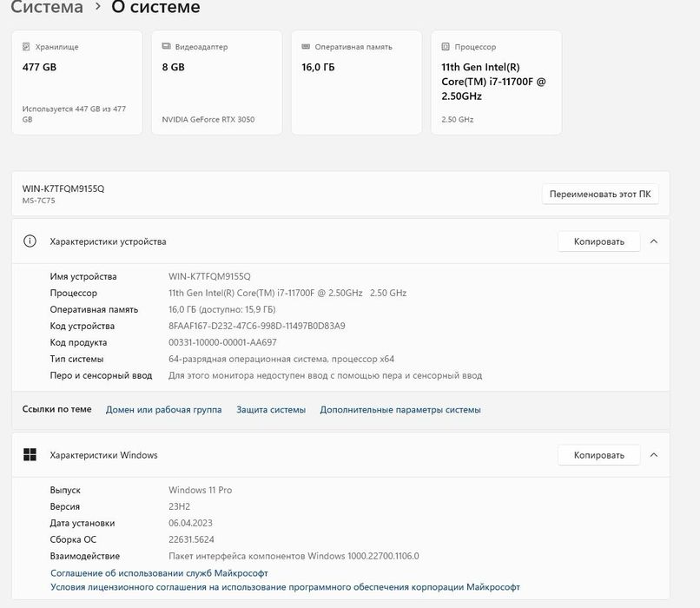Image resolution: width=700 pixels, height=608 pixels.
Task: Go back to Система in breadcrumb
Action: [47, 8]
